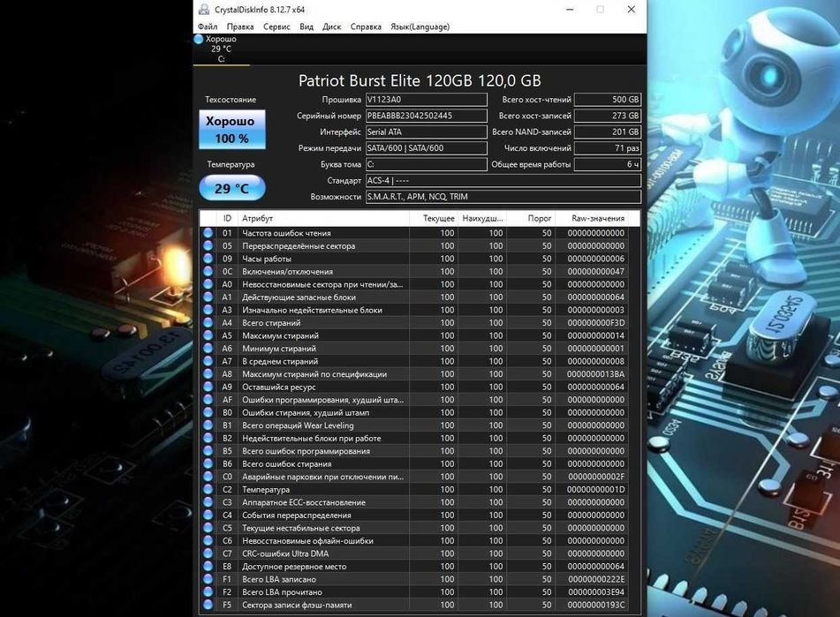
Task: Open the Язык(Language) menu
Action: 420,26
